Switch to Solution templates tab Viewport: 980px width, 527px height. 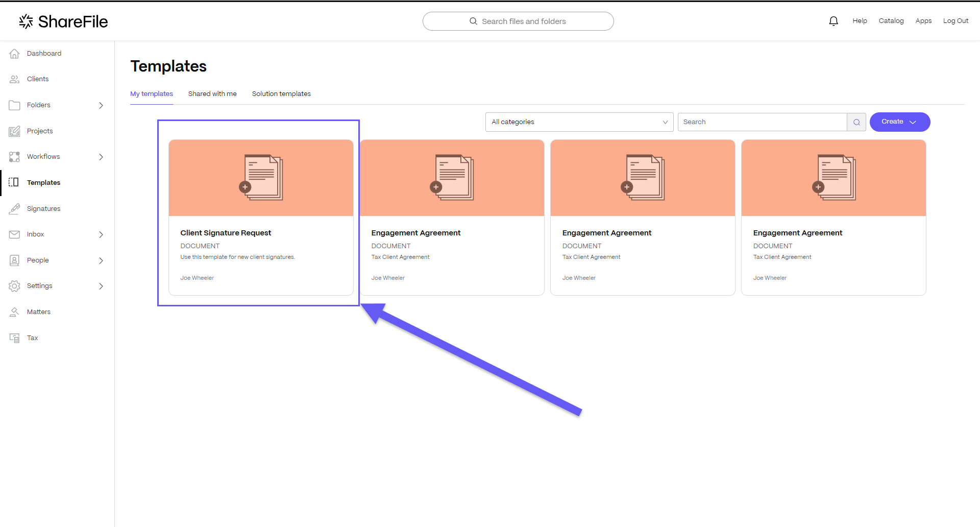281,94
